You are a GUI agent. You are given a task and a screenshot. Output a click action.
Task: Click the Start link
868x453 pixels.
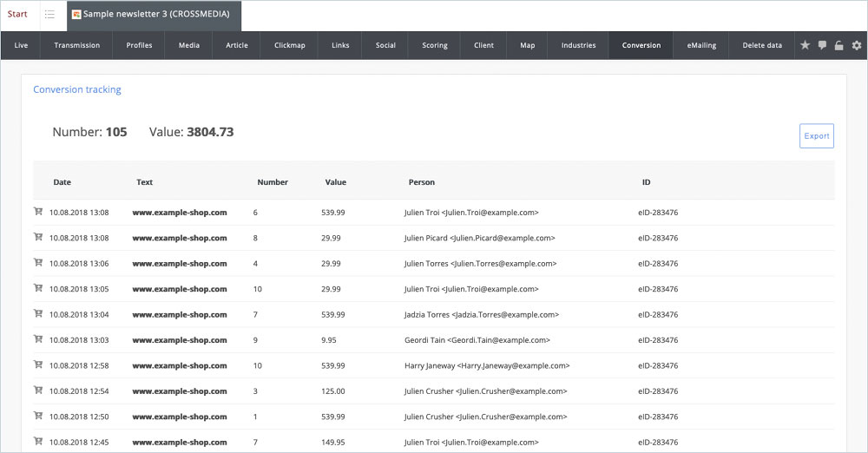point(17,15)
